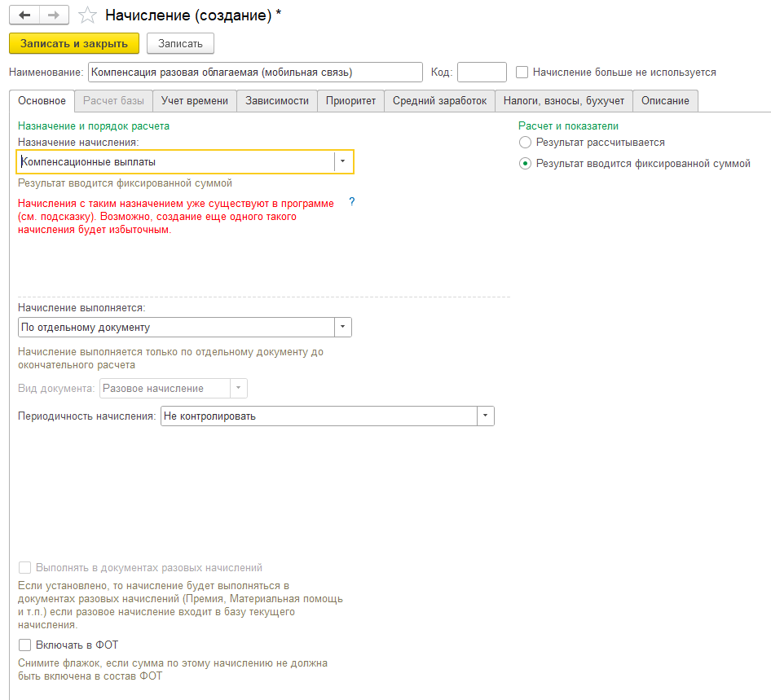Image resolution: width=771 pixels, height=700 pixels.
Task: Switch to the «Зависимости» tab
Action: pos(277,101)
